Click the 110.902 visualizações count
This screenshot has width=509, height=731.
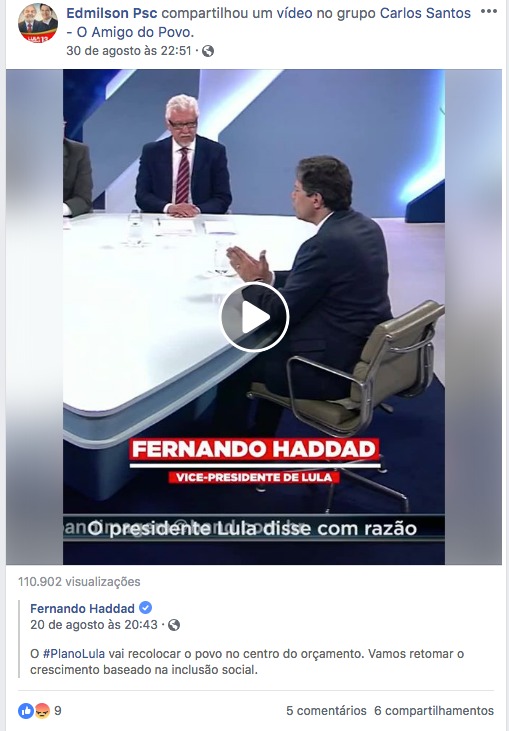(79, 582)
